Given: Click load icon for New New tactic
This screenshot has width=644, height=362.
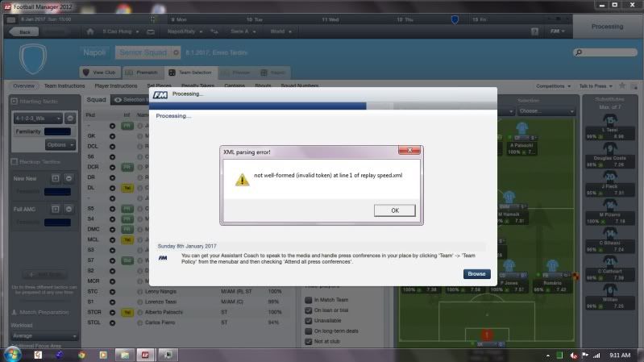Looking at the screenshot, I should [x=56, y=178].
